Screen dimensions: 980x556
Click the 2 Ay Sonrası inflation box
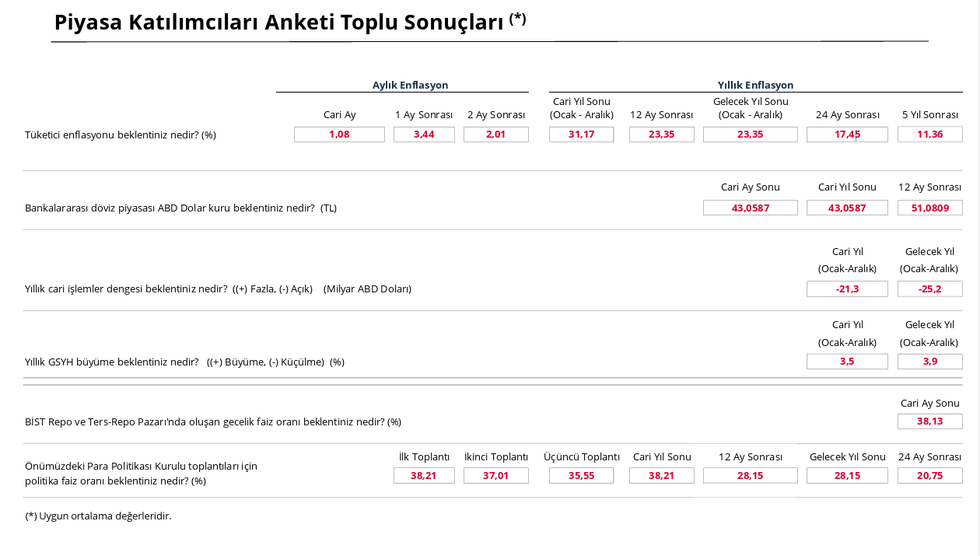[x=495, y=135]
